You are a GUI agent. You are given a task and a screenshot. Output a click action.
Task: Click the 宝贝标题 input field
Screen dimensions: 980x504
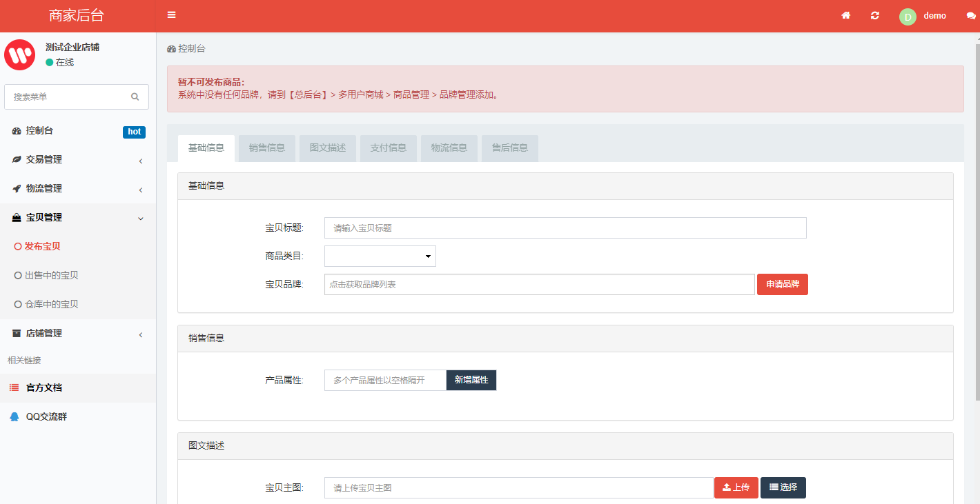(x=565, y=228)
